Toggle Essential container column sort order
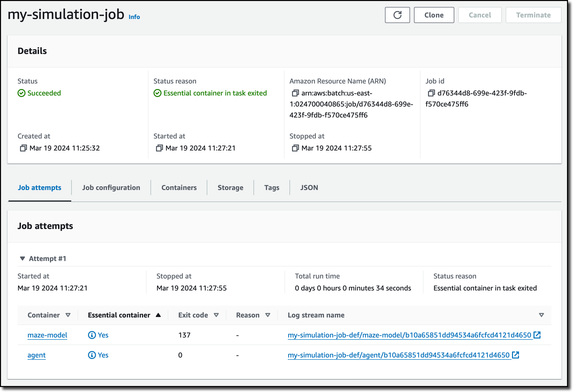 pos(158,315)
